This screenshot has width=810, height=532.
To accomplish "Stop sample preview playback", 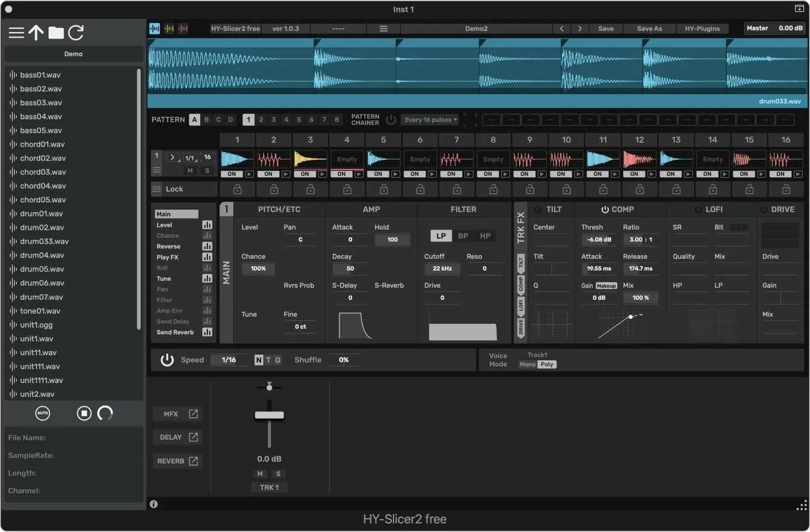I will click(84, 413).
